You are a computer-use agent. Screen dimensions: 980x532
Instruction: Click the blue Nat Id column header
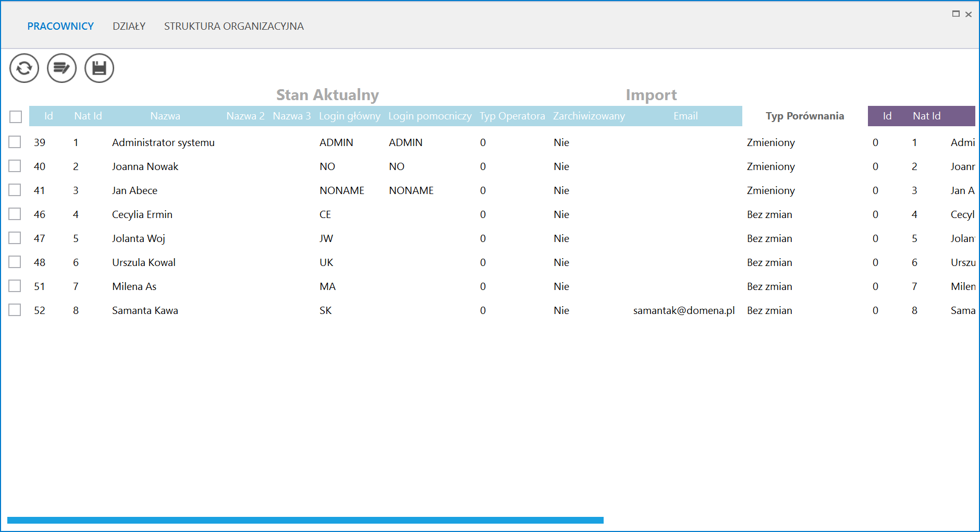point(88,116)
